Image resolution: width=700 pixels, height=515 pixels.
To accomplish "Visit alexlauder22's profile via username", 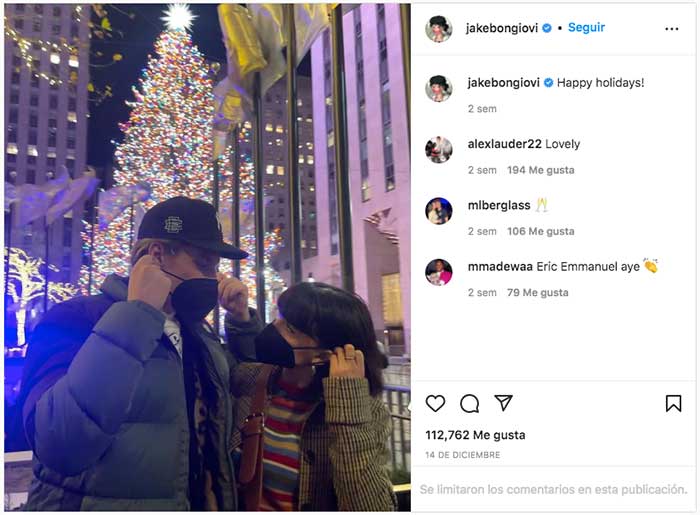I will tap(504, 144).
